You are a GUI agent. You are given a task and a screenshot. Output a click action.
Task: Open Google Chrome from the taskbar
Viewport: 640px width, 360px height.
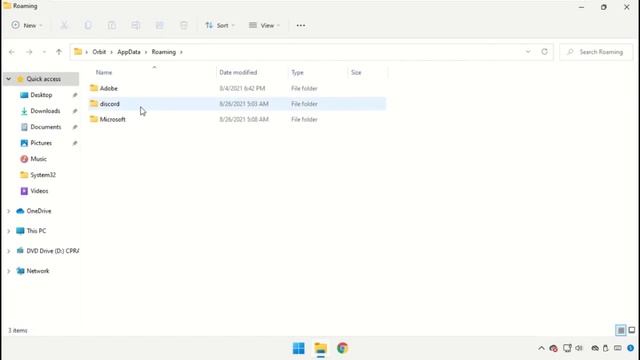pos(342,348)
